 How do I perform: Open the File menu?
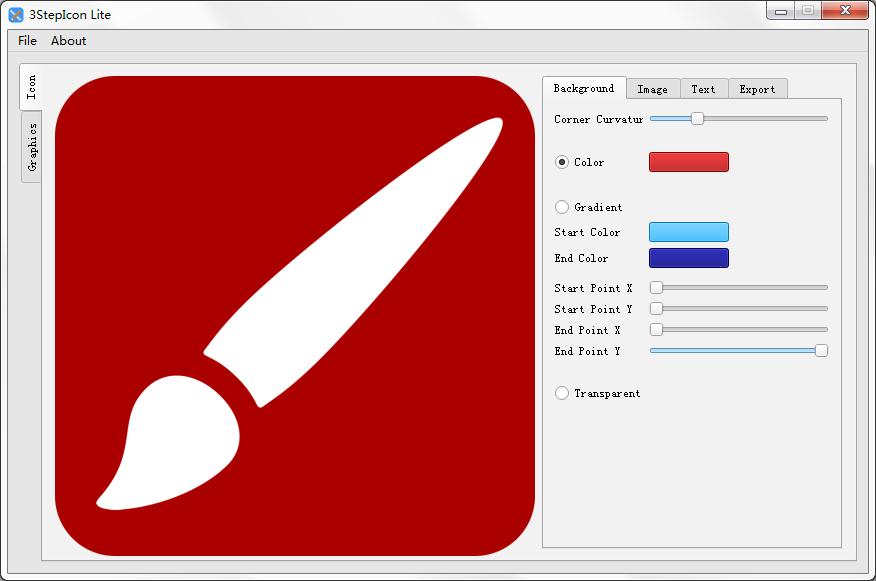[27, 41]
